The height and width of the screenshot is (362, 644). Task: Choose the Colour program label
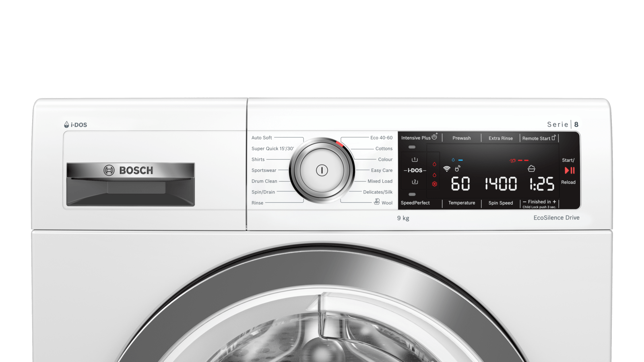click(385, 159)
